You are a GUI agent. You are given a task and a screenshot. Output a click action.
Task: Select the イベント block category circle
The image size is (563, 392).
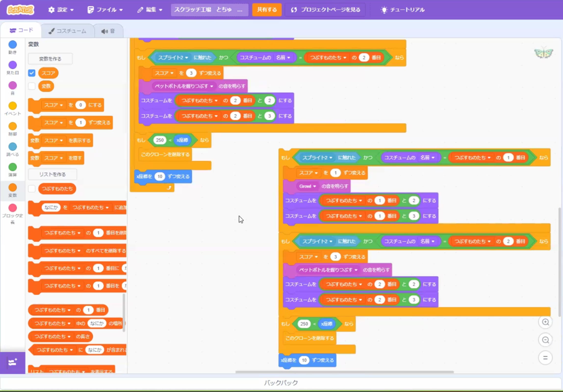point(13,106)
